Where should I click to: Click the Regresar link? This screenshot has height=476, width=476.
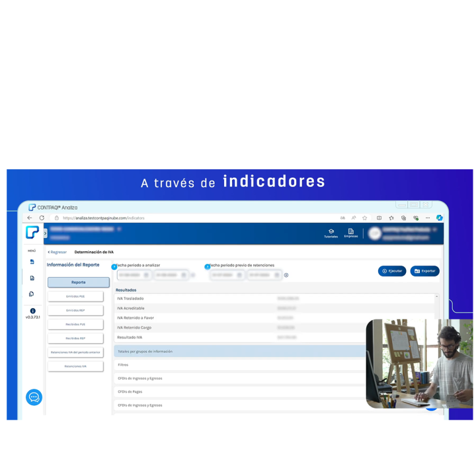click(57, 252)
